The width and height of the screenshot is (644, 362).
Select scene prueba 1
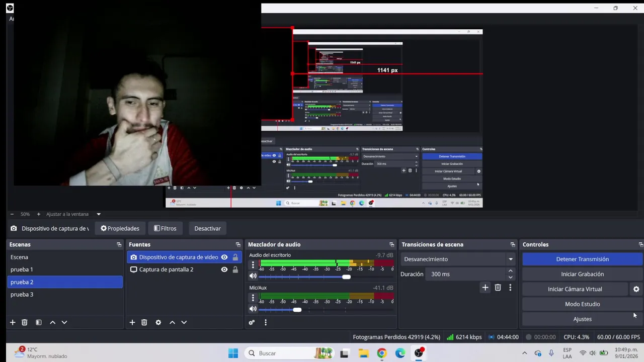point(65,269)
